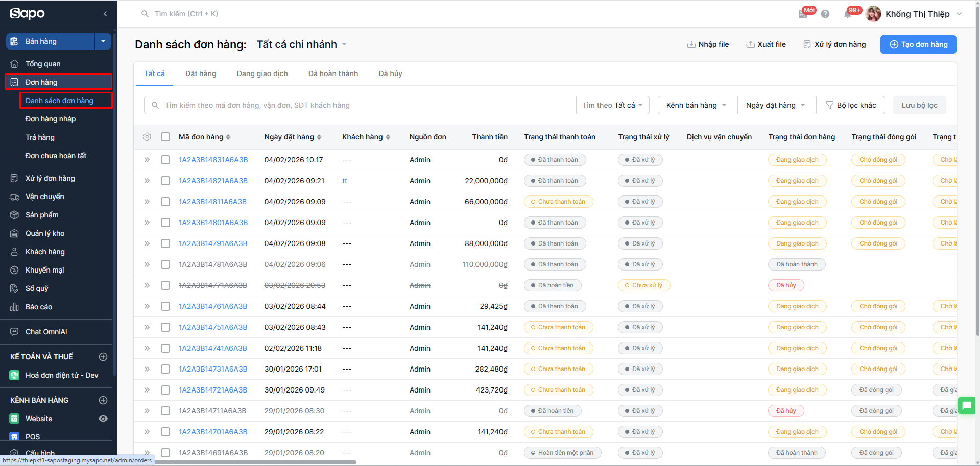Click the table column settings gear icon
The width and height of the screenshot is (980, 466).
coord(147,137)
